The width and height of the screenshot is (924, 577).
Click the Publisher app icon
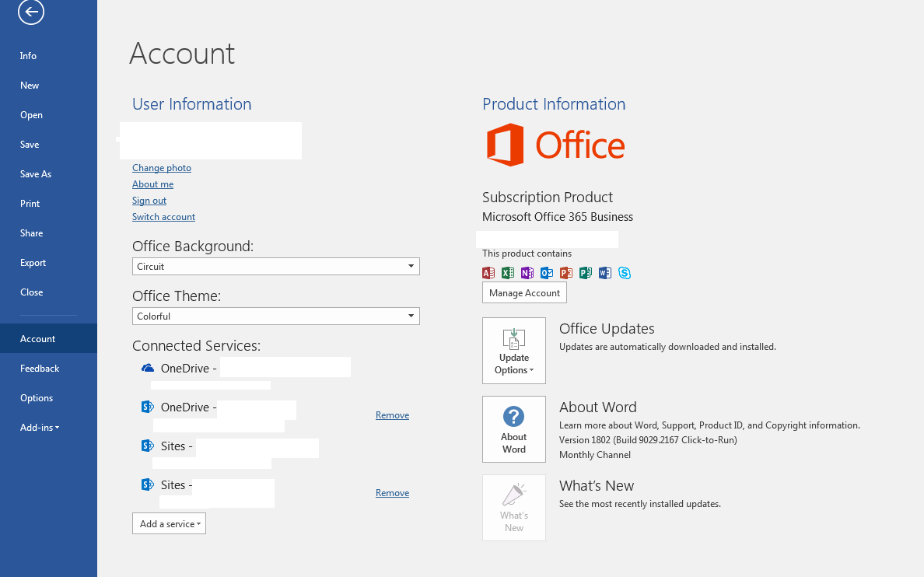tap(586, 273)
